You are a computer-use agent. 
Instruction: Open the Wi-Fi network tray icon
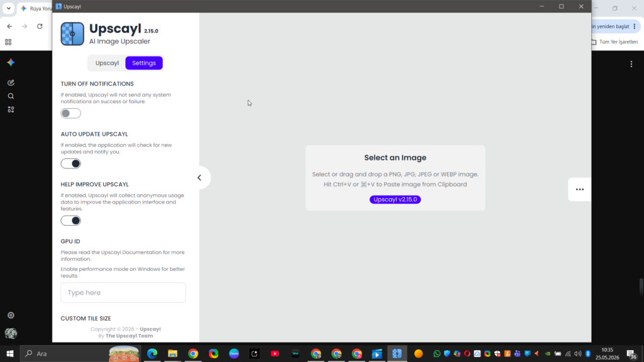click(568, 353)
